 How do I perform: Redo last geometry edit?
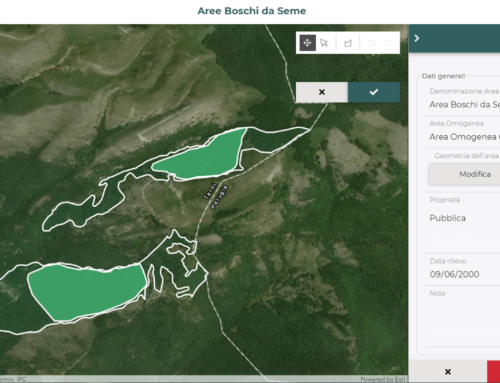pyautogui.click(x=388, y=43)
